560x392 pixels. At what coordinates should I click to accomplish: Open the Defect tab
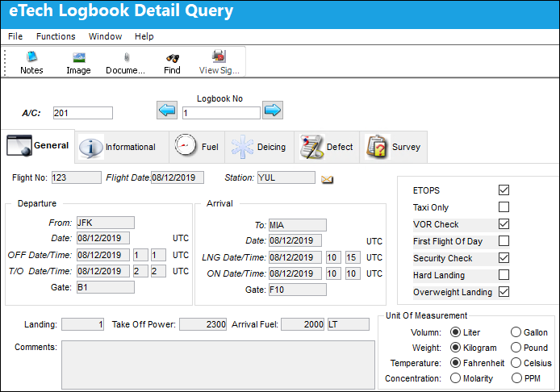pos(327,147)
